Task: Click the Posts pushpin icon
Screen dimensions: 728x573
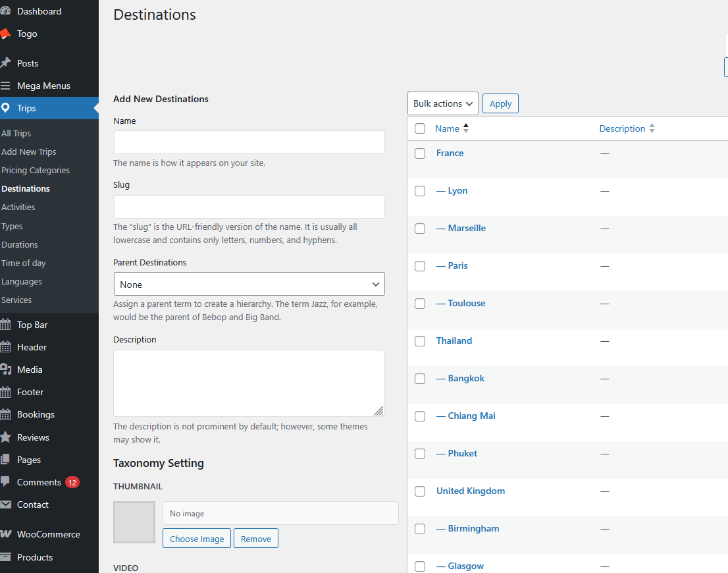Action: (5, 63)
